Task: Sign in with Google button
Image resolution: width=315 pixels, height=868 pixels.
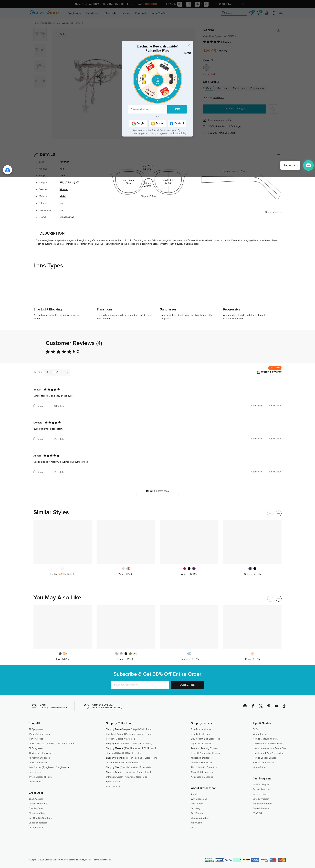Action: pyautogui.click(x=138, y=123)
